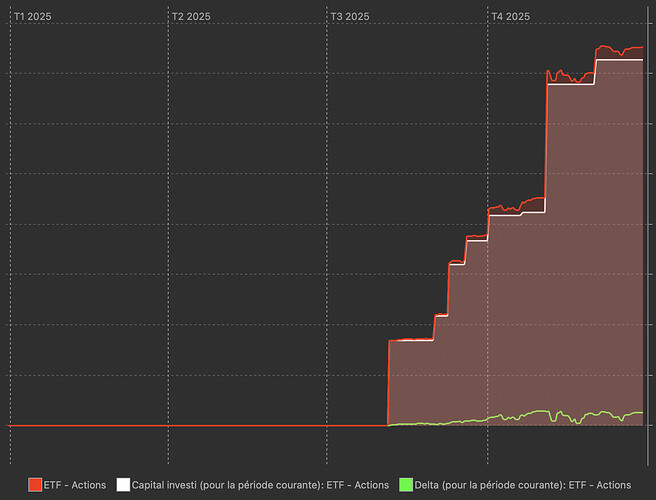Screen dimensions: 656x500
Task: Click the red ETF - Actions legend swatch
Action: pos(34,485)
